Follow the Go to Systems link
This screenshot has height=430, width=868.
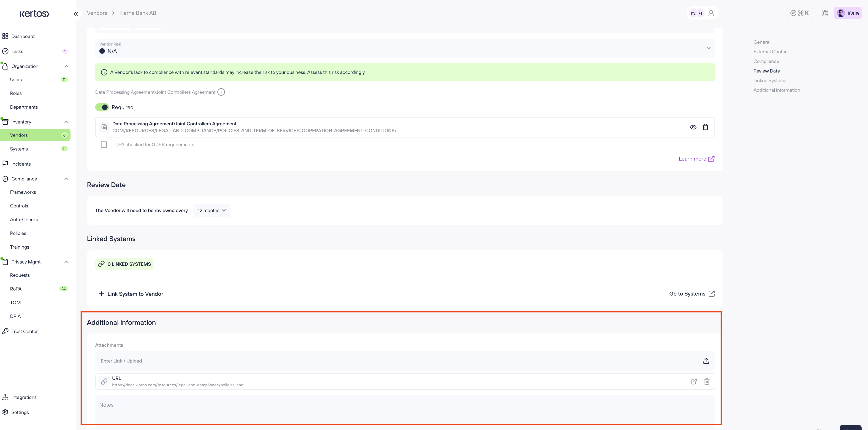click(692, 294)
